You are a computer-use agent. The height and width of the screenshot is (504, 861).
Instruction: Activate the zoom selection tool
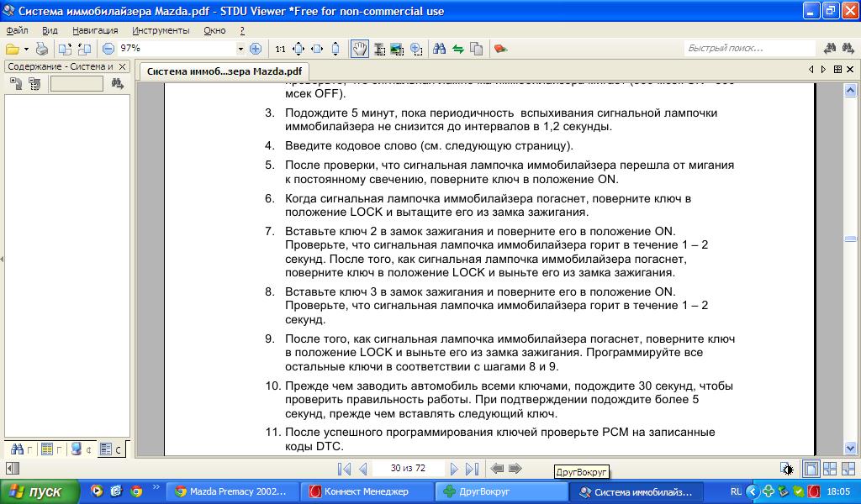pos(415,50)
